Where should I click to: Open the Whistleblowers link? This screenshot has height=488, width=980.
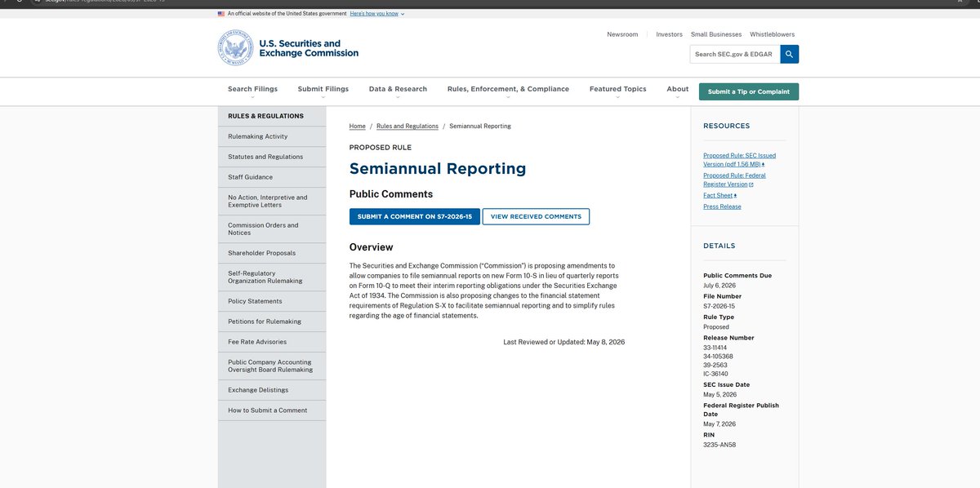pos(773,34)
